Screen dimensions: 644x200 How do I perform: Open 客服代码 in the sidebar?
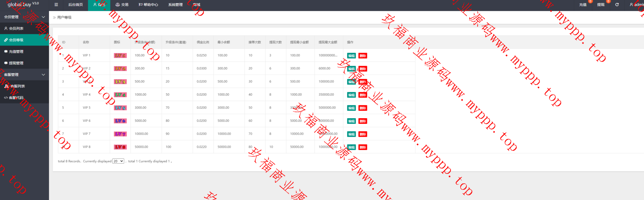[25, 97]
